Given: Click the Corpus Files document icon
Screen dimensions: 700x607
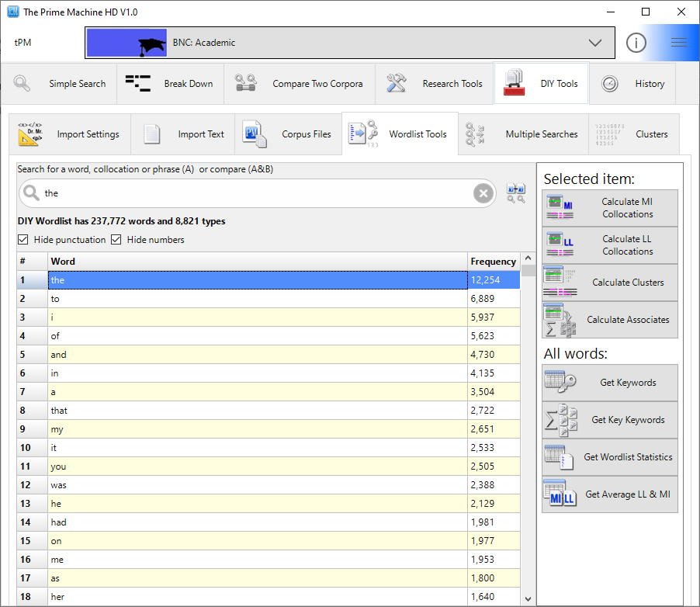Looking at the screenshot, I should coord(255,134).
